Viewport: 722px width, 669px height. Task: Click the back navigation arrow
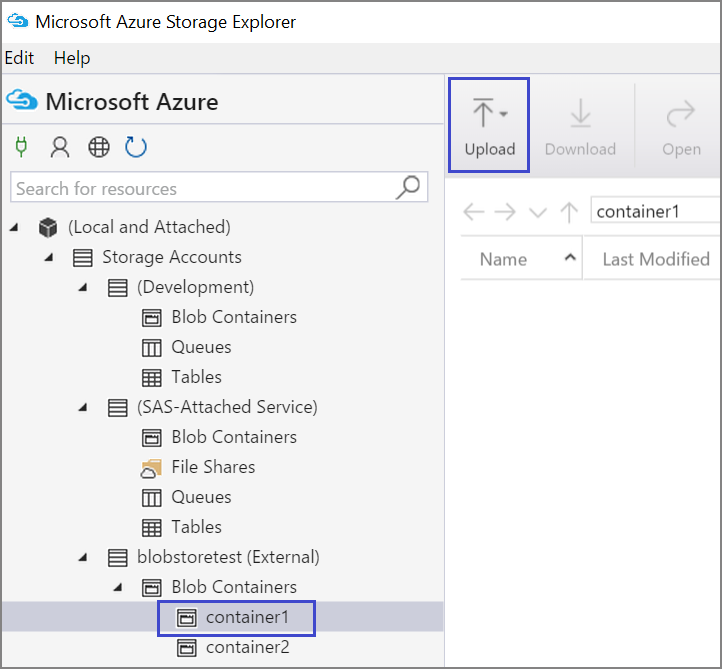click(x=474, y=212)
